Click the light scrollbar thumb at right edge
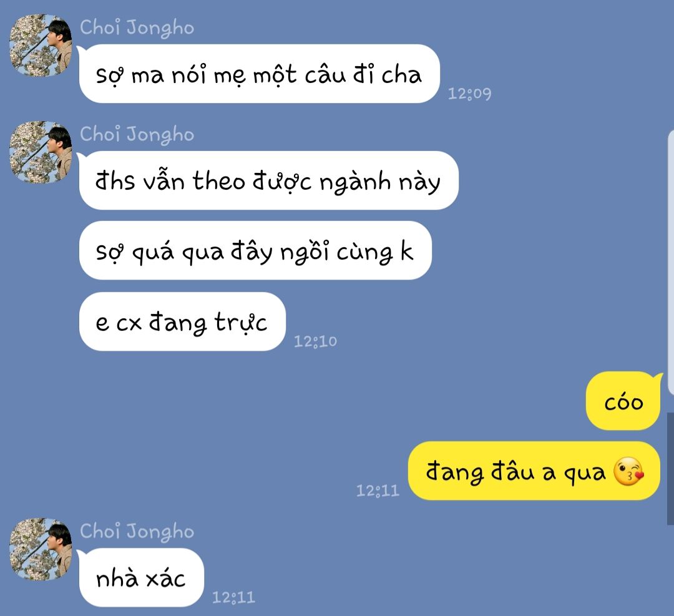The image size is (674, 616). click(x=670, y=262)
